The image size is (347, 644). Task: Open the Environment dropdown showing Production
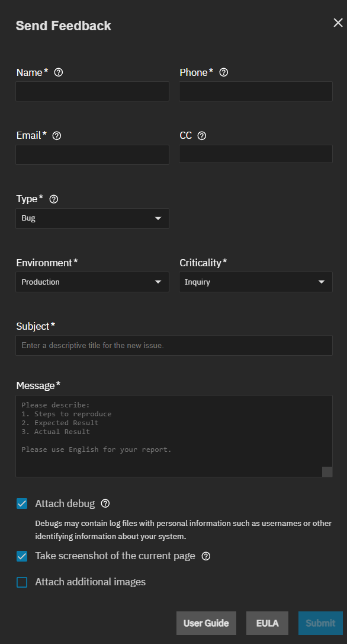pyautogui.click(x=92, y=282)
